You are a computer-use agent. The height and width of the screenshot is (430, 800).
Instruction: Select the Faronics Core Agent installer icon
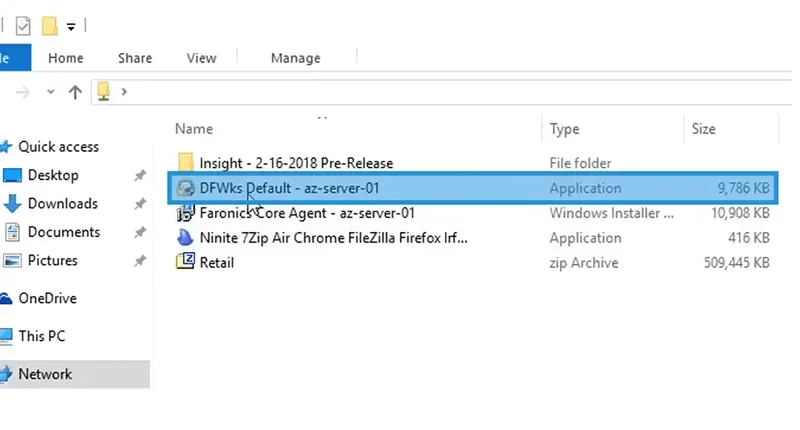pyautogui.click(x=185, y=213)
